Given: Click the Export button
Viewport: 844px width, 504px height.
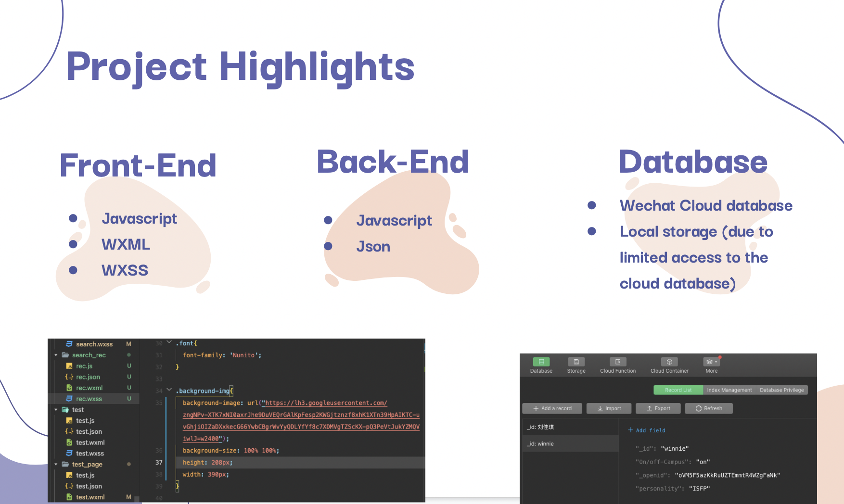Looking at the screenshot, I should click(x=658, y=408).
